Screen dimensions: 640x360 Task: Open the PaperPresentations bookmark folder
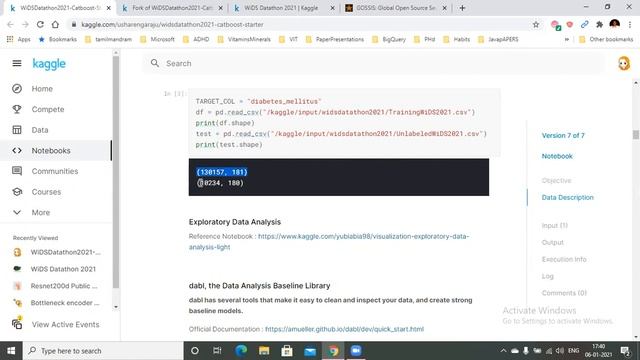point(335,39)
